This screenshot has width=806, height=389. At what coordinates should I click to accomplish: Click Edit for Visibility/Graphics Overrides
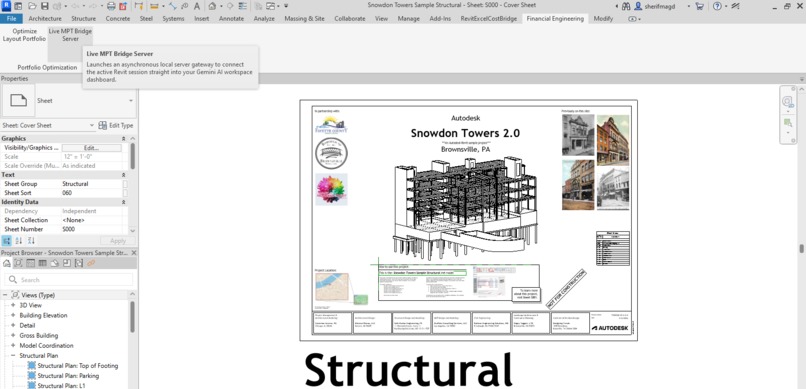(91, 148)
